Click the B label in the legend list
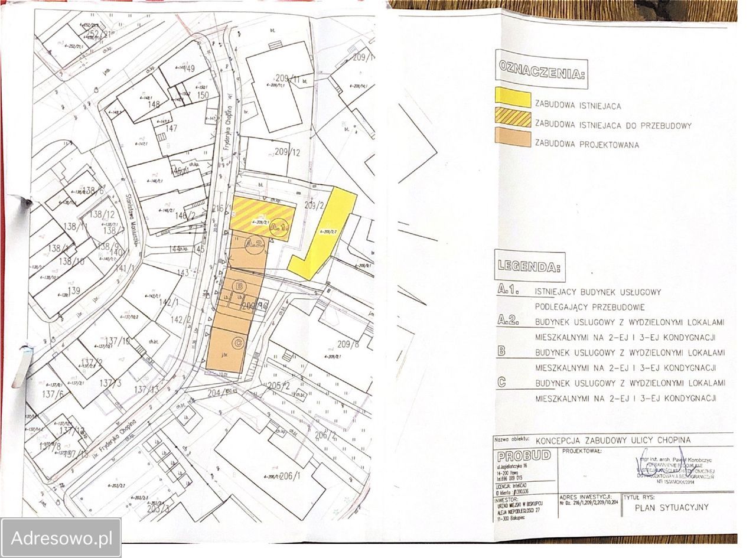The height and width of the screenshot is (558, 756). [501, 351]
